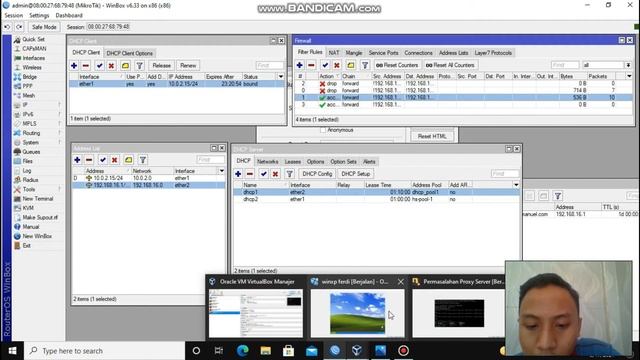
Task: Click the disable X icon in Address List window
Action: click(115, 160)
